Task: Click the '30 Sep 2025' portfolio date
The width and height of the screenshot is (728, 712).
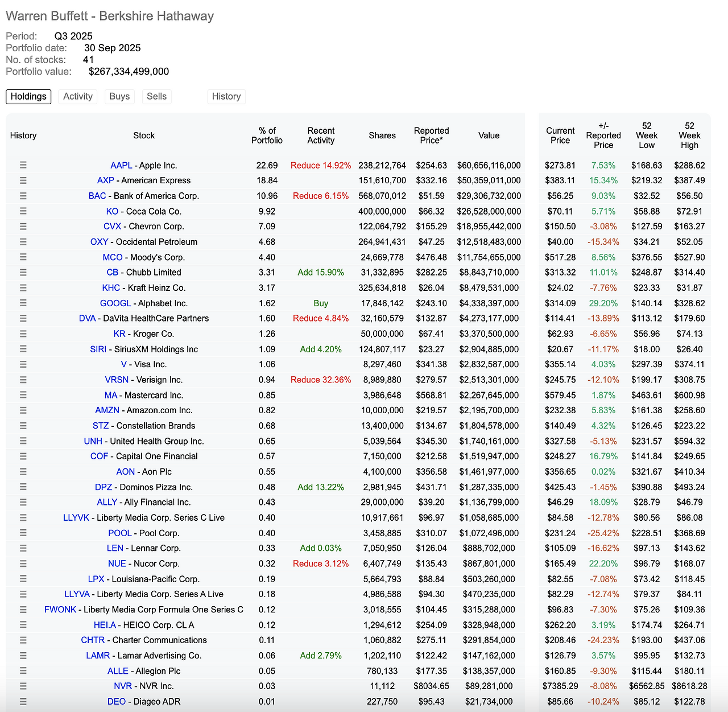Action: pos(113,48)
